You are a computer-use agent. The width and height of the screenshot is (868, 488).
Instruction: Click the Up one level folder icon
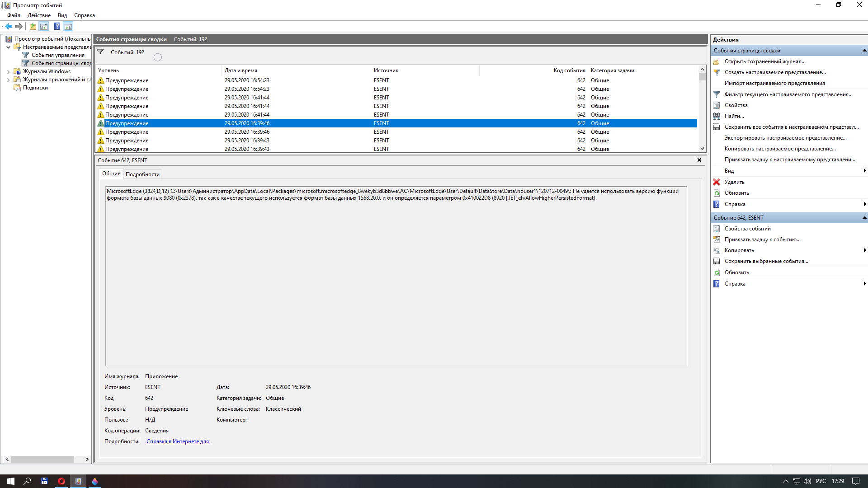pos(33,26)
